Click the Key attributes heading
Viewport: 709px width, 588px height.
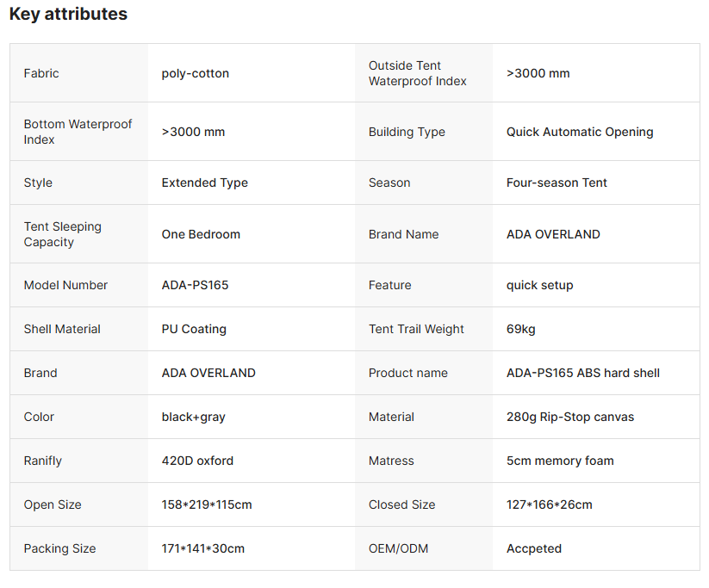68,15
